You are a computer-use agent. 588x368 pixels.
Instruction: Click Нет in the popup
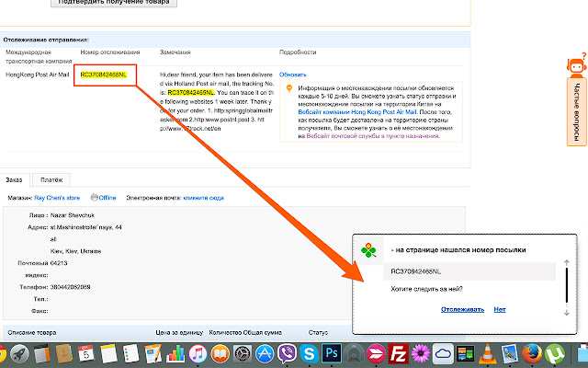(x=500, y=309)
